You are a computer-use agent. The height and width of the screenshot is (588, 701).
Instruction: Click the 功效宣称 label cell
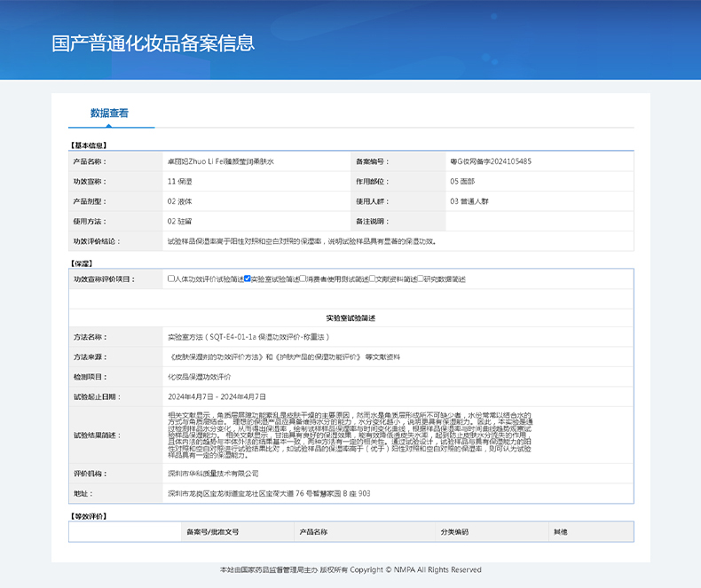[115, 182]
